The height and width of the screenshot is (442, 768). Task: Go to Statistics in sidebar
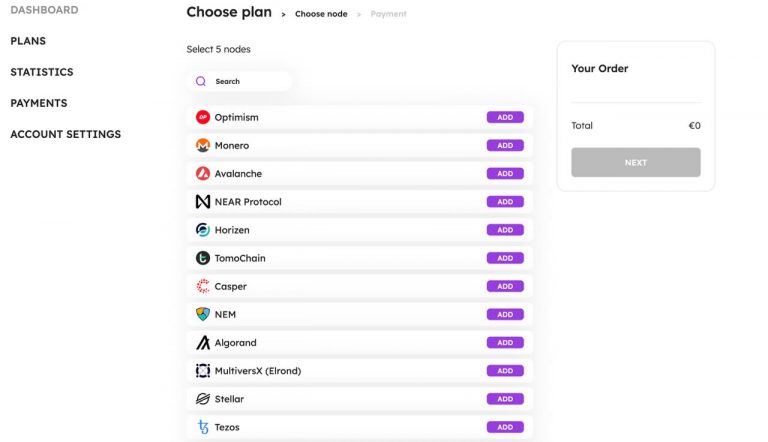pos(42,72)
